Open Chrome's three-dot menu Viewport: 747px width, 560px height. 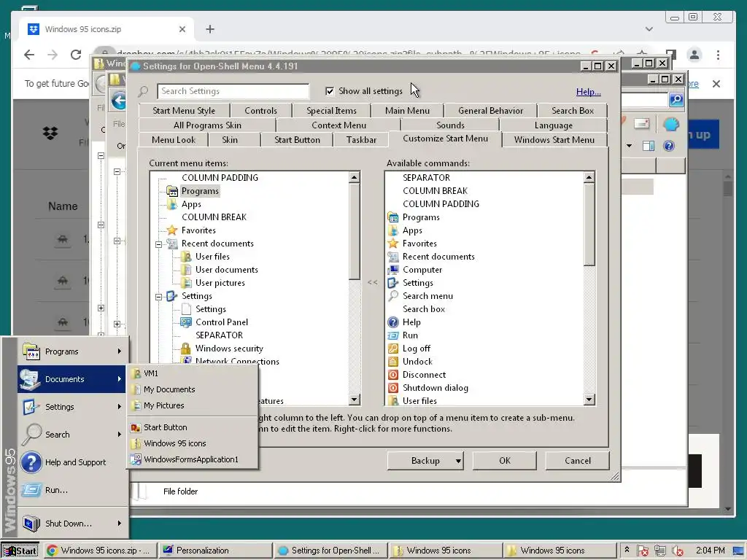pos(718,55)
